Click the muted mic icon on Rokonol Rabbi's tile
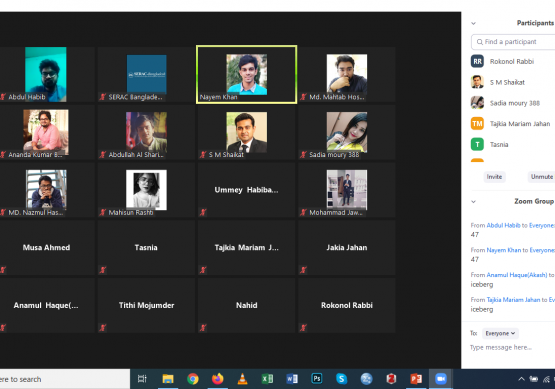The width and height of the screenshot is (555, 389). coord(303,328)
